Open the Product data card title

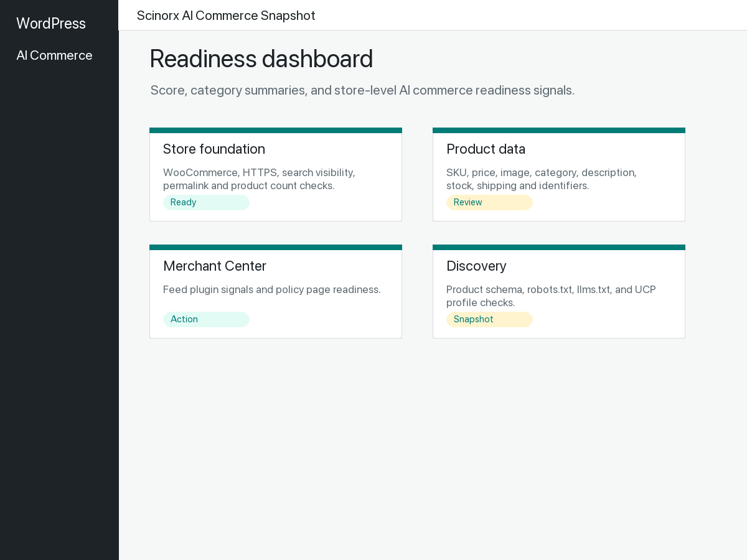(486, 149)
